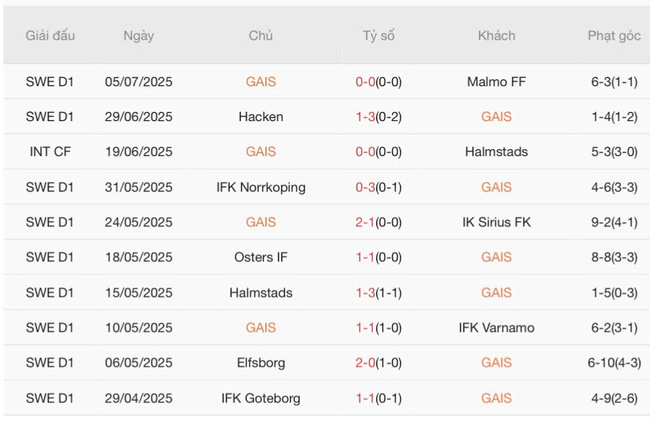
Task: Click the "Chủ" column header
Action: pos(261,36)
